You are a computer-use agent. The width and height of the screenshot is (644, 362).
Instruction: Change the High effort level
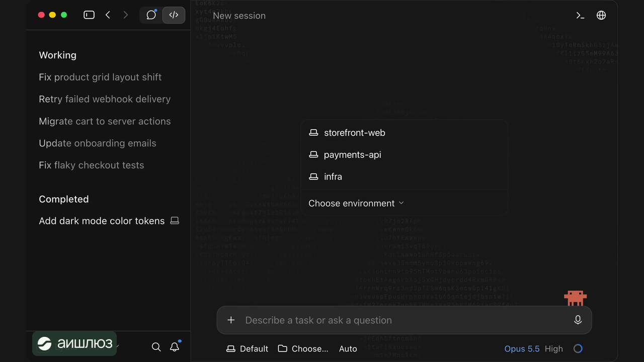[x=554, y=348]
